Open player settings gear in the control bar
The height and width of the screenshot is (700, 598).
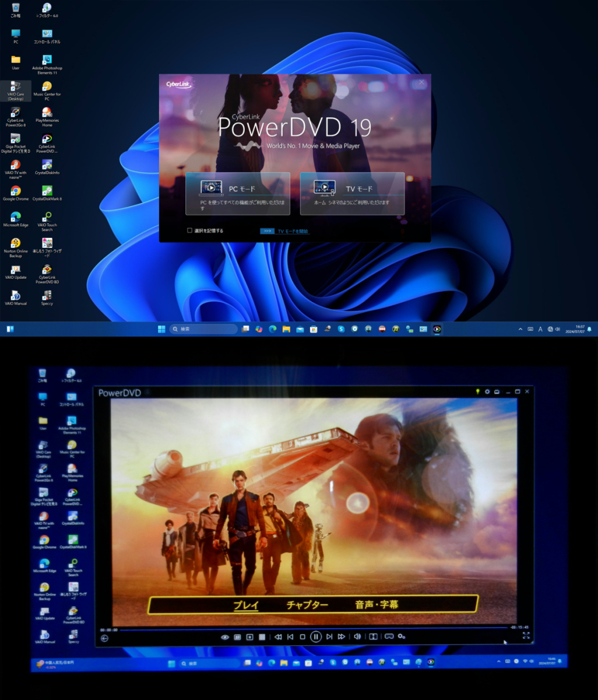pyautogui.click(x=402, y=636)
